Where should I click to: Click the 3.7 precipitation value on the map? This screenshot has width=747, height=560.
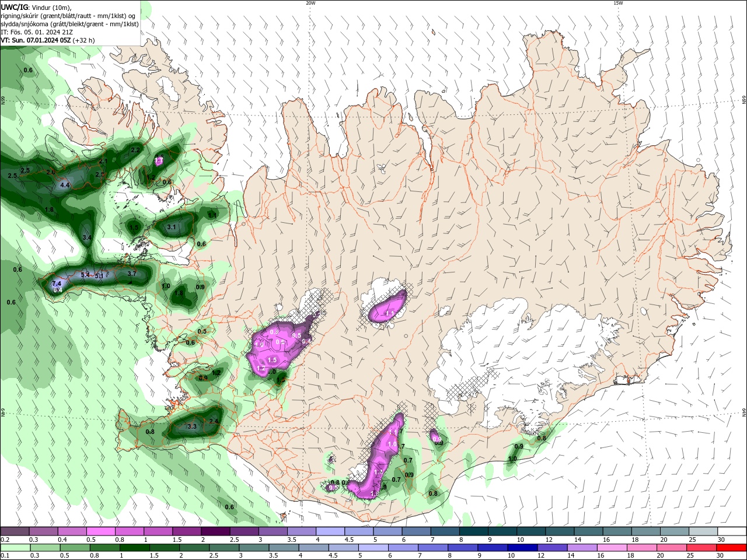tap(132, 273)
